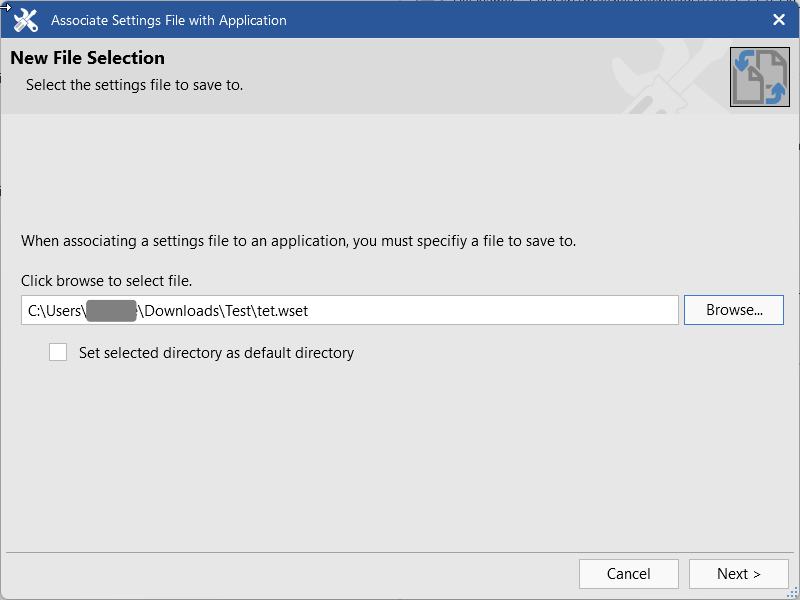
Task: Enable the default directory checkbox
Action: (58, 352)
